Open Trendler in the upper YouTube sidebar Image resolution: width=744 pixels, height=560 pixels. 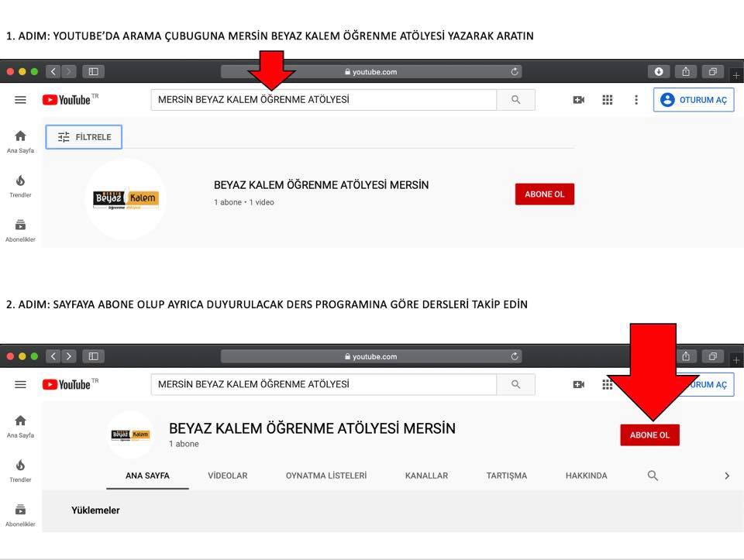[20, 187]
